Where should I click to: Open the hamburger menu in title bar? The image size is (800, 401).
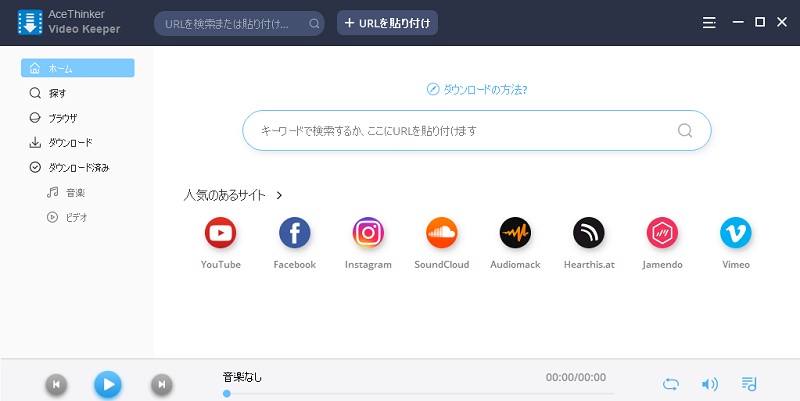tap(709, 23)
